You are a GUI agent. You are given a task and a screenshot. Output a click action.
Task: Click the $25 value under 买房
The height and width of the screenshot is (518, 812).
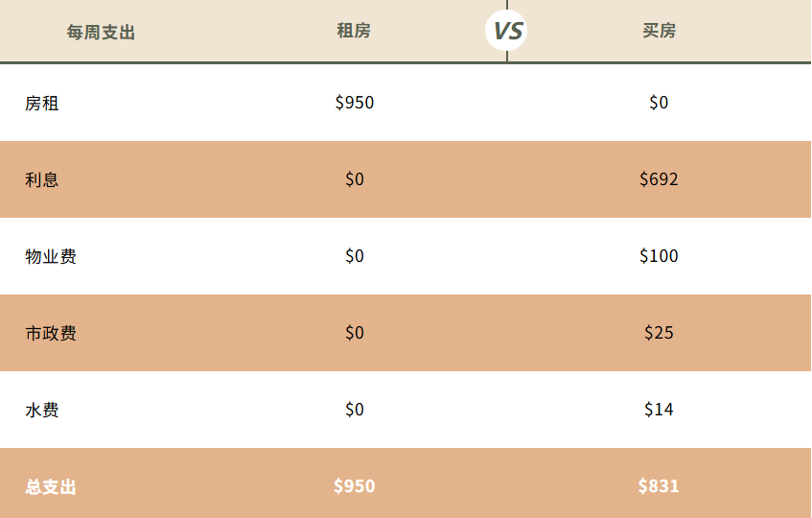click(659, 333)
